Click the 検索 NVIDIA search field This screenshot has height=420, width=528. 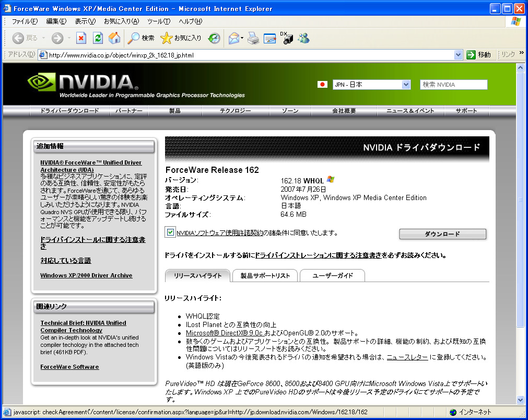coord(454,85)
